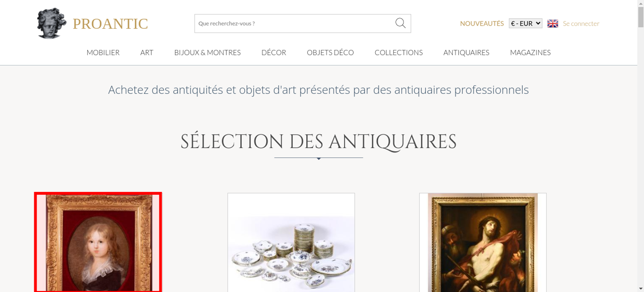
Task: Open the framed child portrait thumbnail
Action: tap(98, 242)
